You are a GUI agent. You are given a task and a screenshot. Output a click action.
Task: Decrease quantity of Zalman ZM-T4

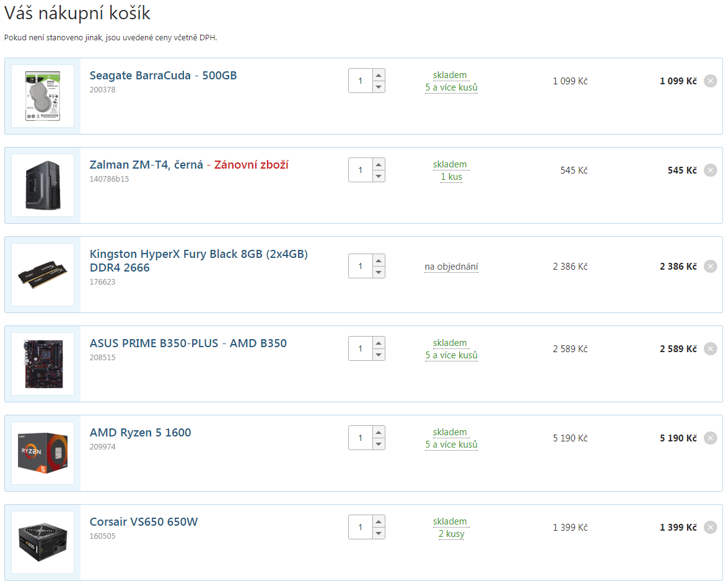pyautogui.click(x=379, y=176)
